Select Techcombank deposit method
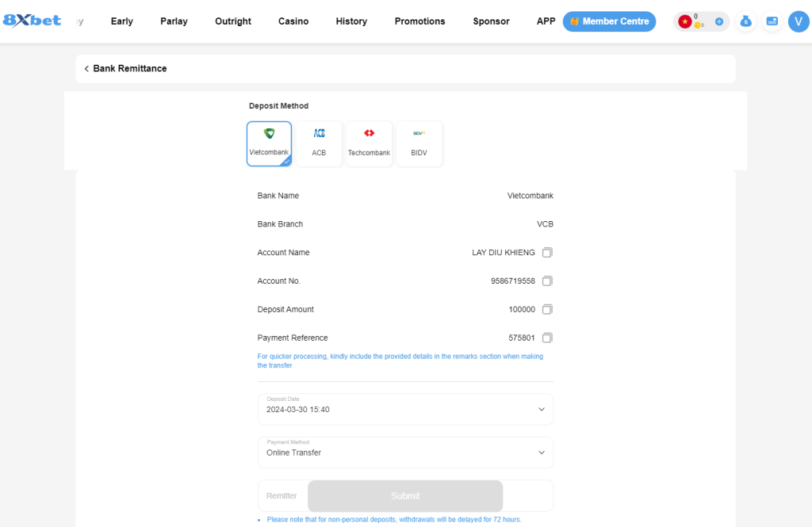This screenshot has width=812, height=527. [x=369, y=143]
